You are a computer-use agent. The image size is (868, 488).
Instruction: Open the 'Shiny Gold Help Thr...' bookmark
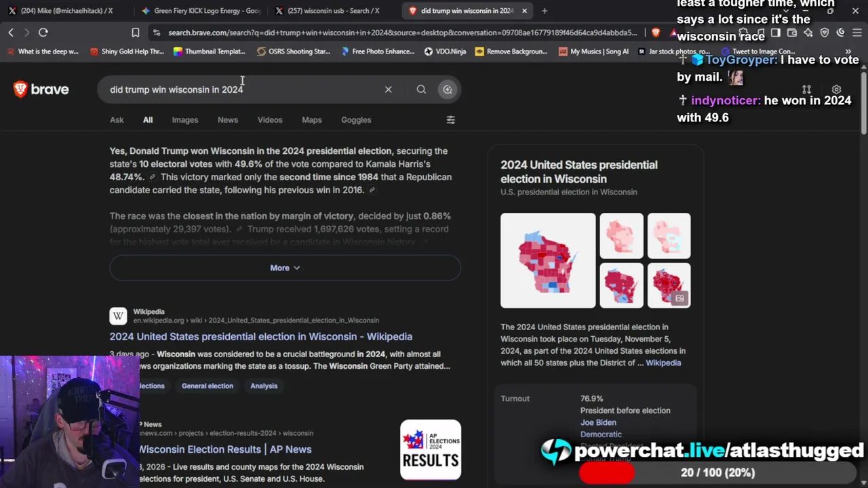(x=127, y=52)
